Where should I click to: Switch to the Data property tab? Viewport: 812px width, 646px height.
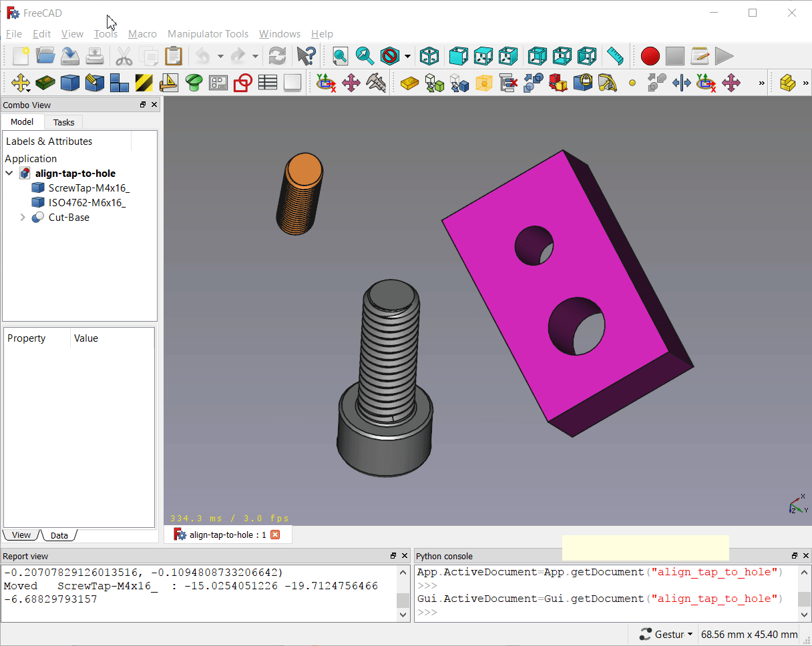pos(59,535)
